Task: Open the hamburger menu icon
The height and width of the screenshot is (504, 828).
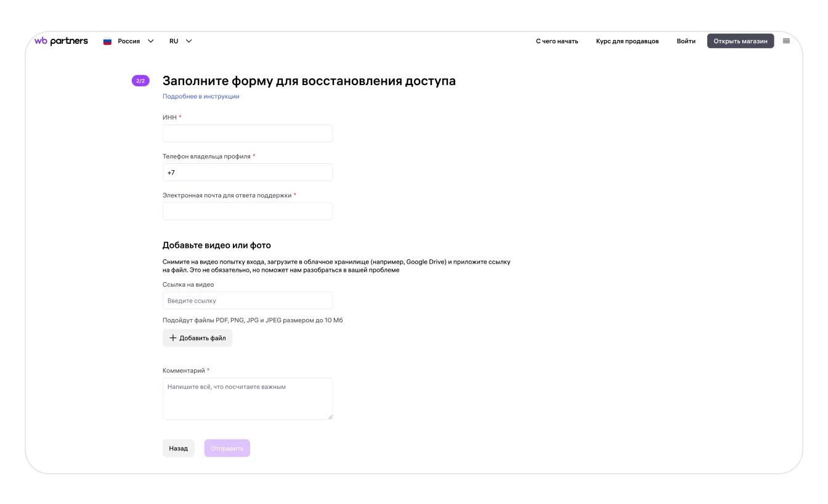Action: (x=786, y=41)
